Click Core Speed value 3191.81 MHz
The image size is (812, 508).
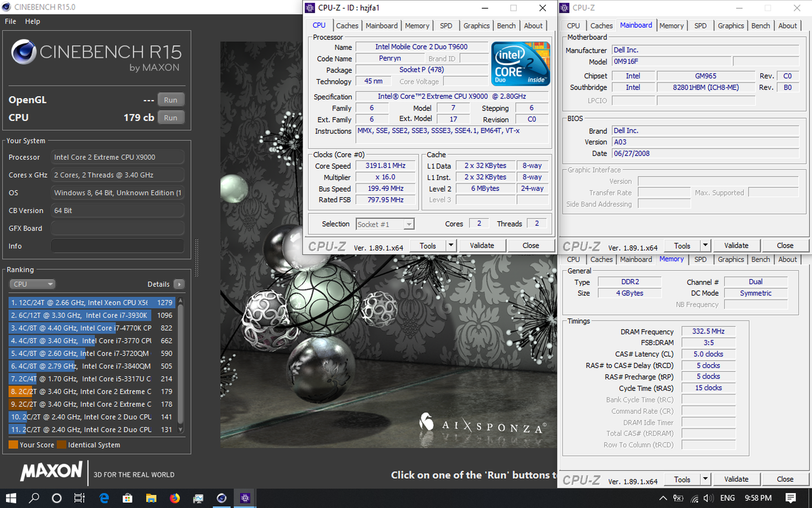(x=385, y=166)
